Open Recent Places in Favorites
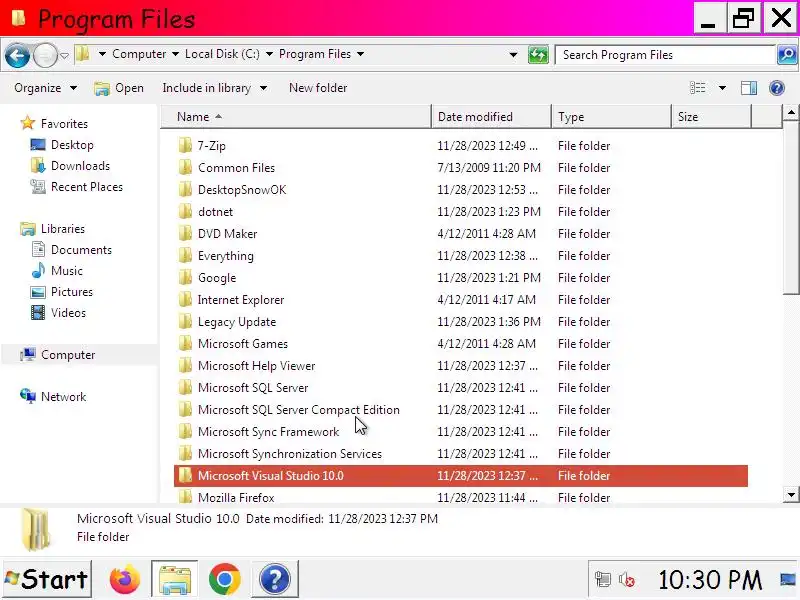 [x=77, y=187]
